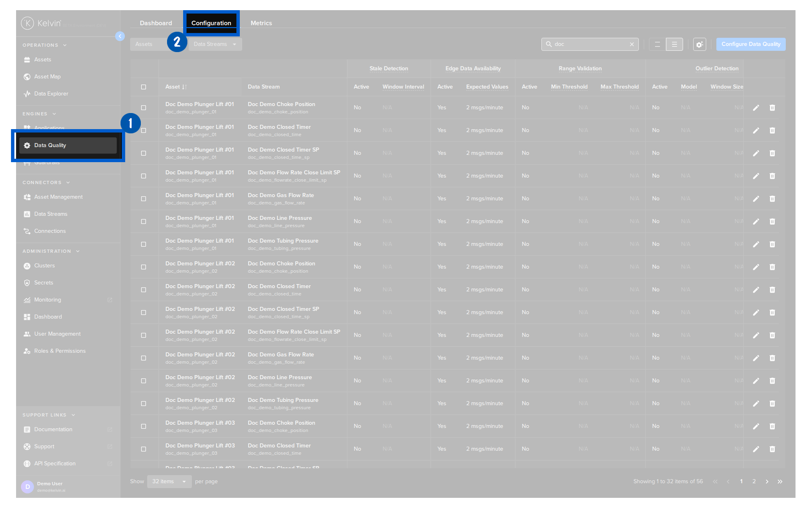
Task: Switch to the Metrics tab
Action: click(261, 23)
